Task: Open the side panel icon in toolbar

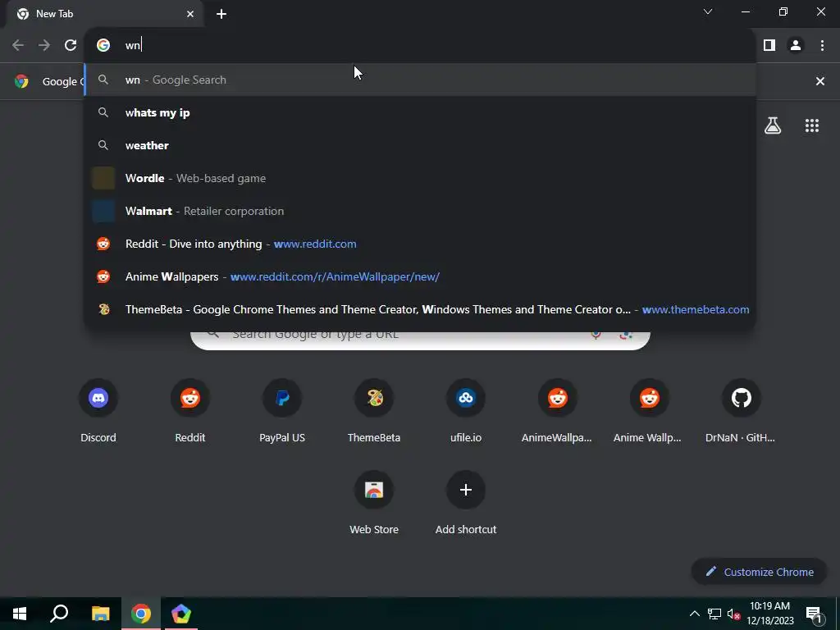Action: pyautogui.click(x=769, y=46)
